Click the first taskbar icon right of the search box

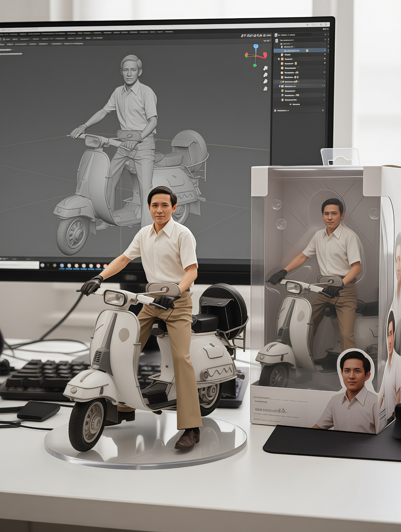click(x=42, y=265)
